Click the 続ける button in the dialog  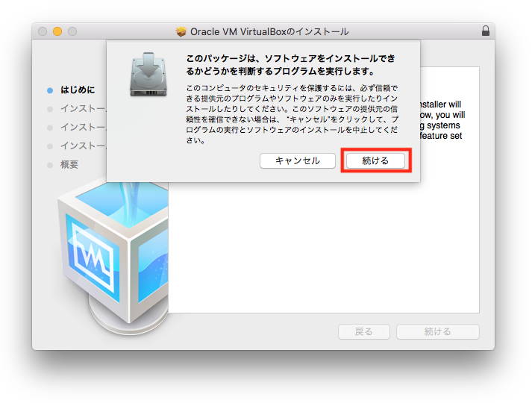pyautogui.click(x=375, y=160)
